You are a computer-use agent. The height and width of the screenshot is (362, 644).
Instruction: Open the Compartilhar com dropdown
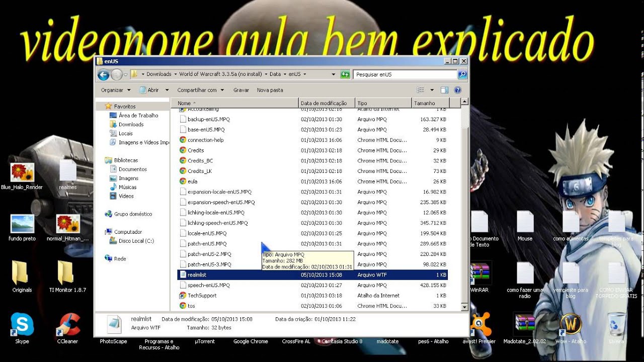(200, 90)
